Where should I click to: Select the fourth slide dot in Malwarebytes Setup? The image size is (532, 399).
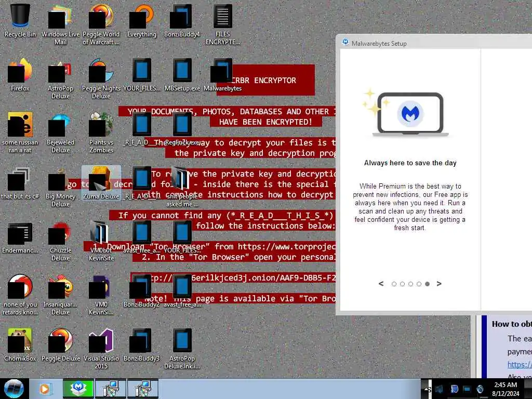419,284
